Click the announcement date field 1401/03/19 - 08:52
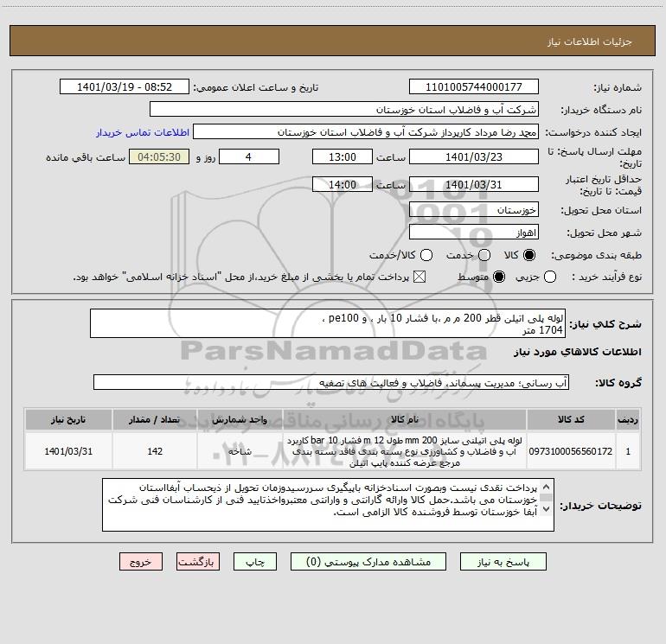The height and width of the screenshot is (644, 666). [125, 86]
